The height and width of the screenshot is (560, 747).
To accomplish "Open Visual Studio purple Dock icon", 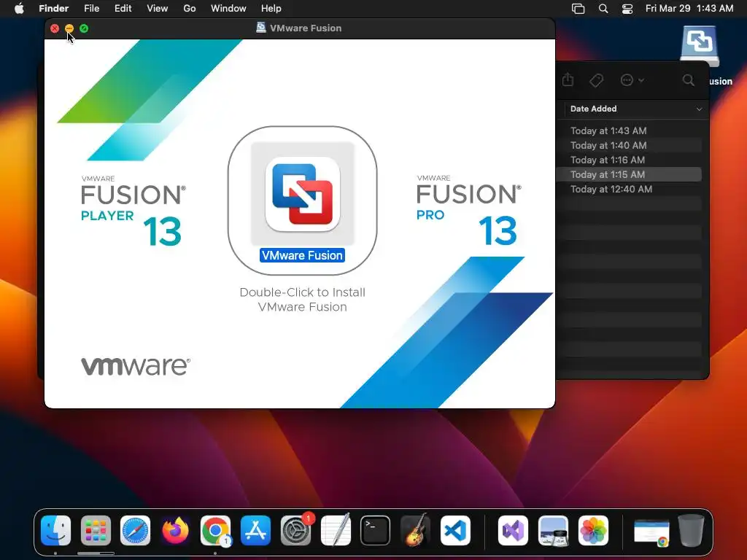I will pos(513,530).
